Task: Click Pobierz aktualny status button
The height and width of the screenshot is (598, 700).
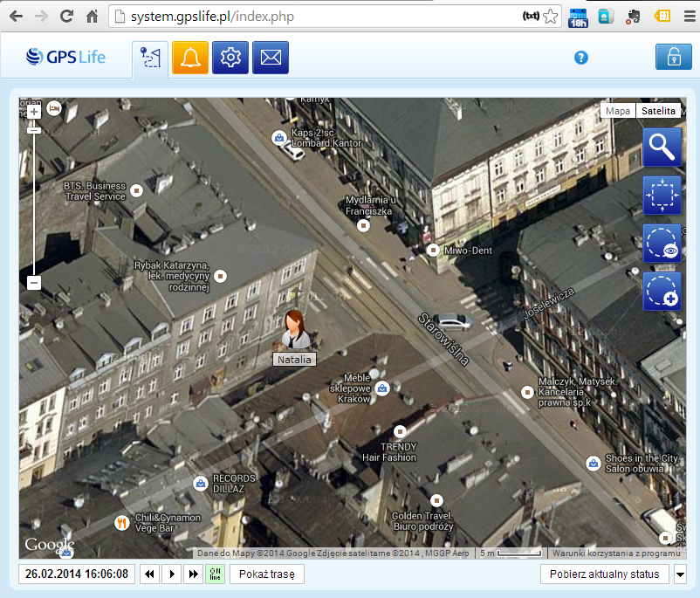Action: pyautogui.click(x=605, y=574)
